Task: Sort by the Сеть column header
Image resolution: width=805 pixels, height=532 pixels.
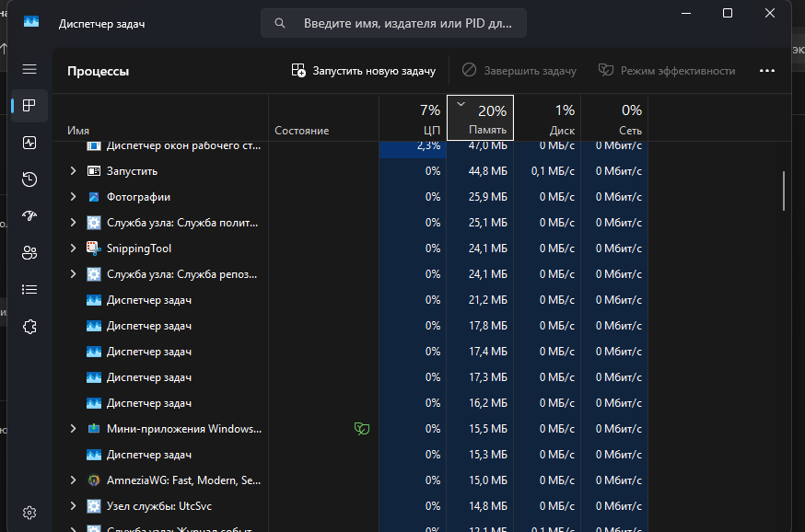Action: pos(614,118)
